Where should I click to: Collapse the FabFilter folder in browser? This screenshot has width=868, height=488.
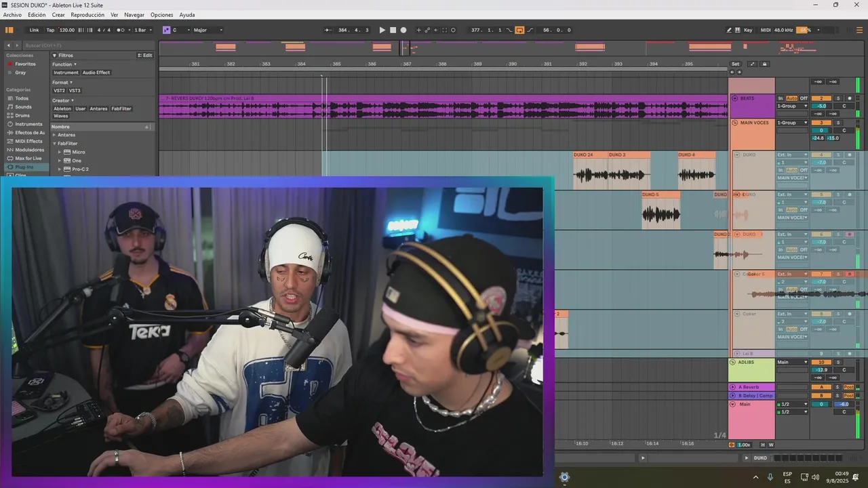pyautogui.click(x=54, y=144)
